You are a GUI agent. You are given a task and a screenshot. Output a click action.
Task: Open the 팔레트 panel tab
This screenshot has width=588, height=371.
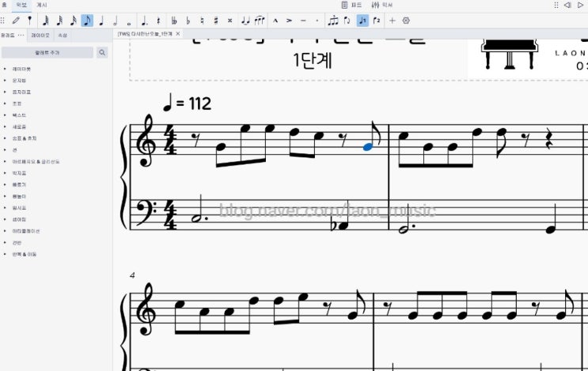coord(7,36)
